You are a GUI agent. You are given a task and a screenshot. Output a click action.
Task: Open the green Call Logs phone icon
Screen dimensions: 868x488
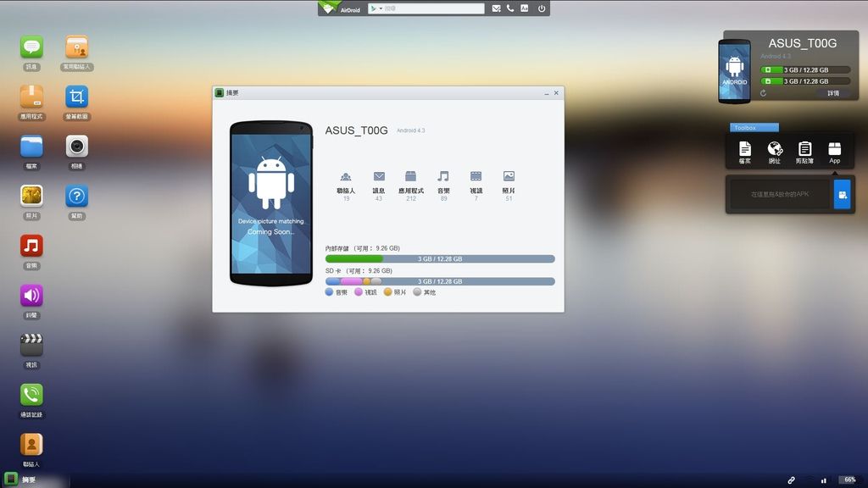[31, 395]
